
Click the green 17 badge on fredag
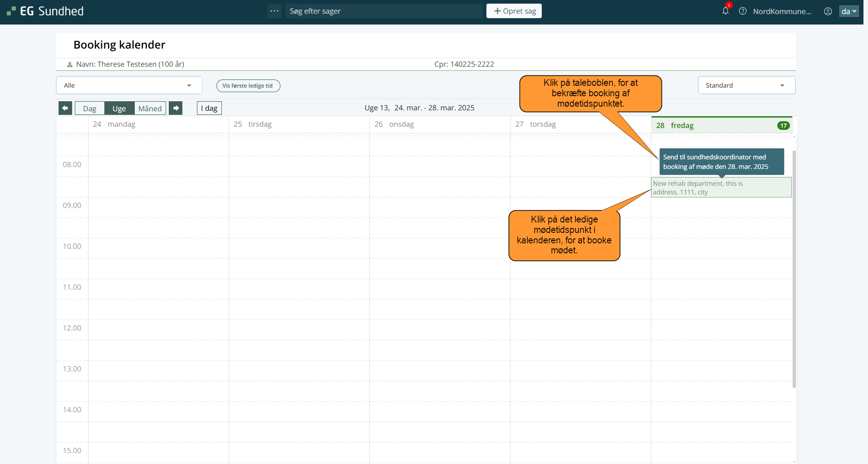[783, 126]
